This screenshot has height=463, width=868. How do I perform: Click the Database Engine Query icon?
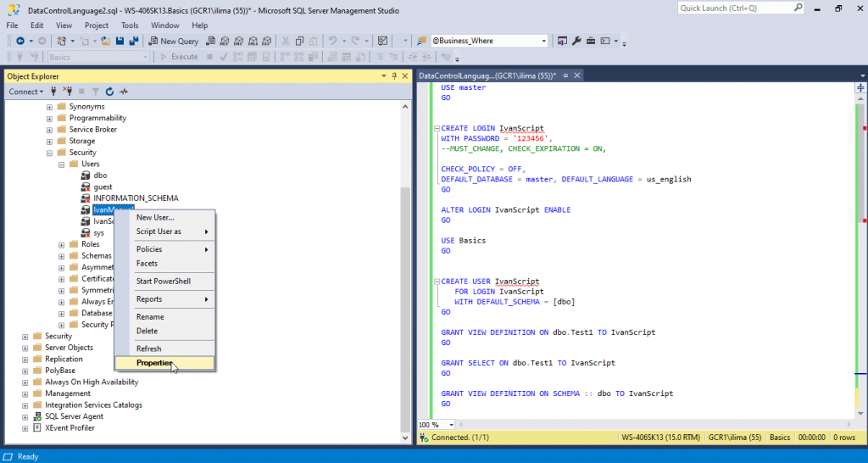(210, 41)
